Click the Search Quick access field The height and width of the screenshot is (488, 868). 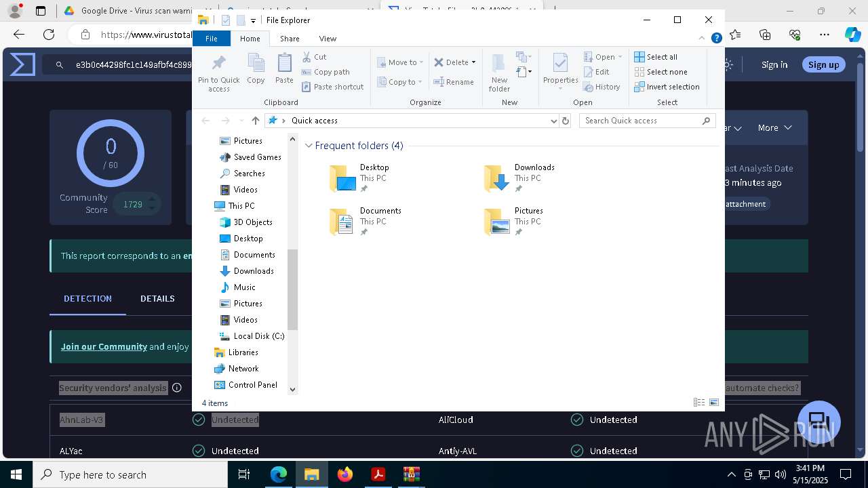(648, 121)
